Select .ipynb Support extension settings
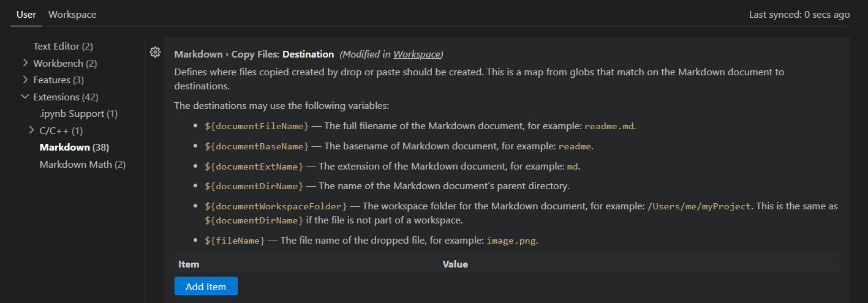Image resolution: width=868 pixels, height=303 pixels. [x=78, y=113]
